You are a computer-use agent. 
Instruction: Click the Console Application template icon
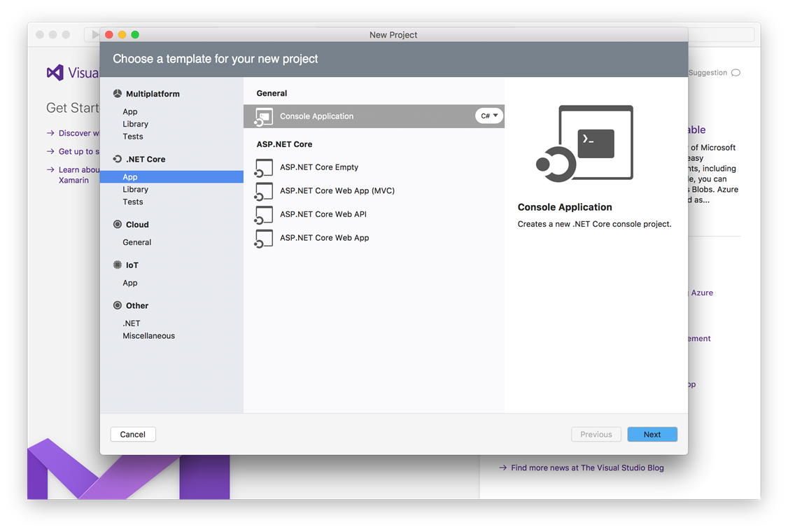pyautogui.click(x=264, y=117)
